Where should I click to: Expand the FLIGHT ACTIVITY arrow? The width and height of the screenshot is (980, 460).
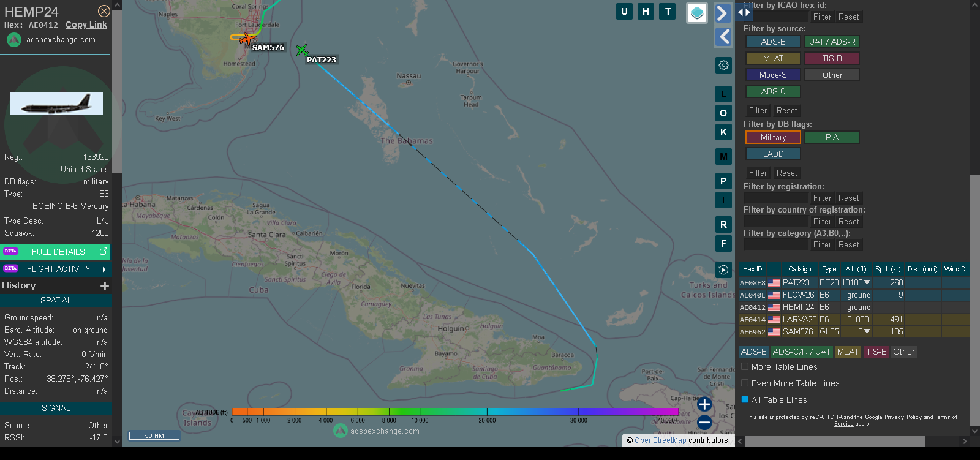point(104,270)
